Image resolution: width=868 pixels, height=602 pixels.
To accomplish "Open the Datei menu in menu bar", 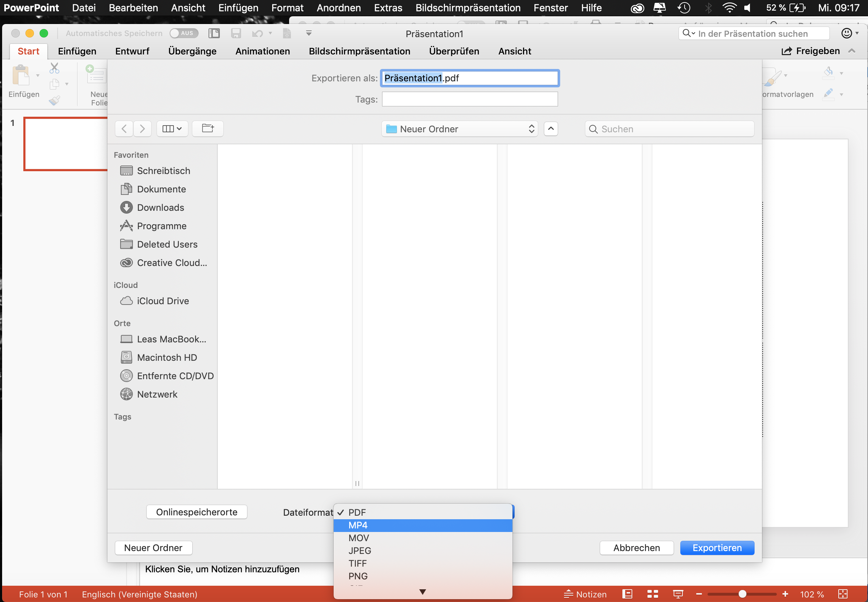I will [84, 7].
